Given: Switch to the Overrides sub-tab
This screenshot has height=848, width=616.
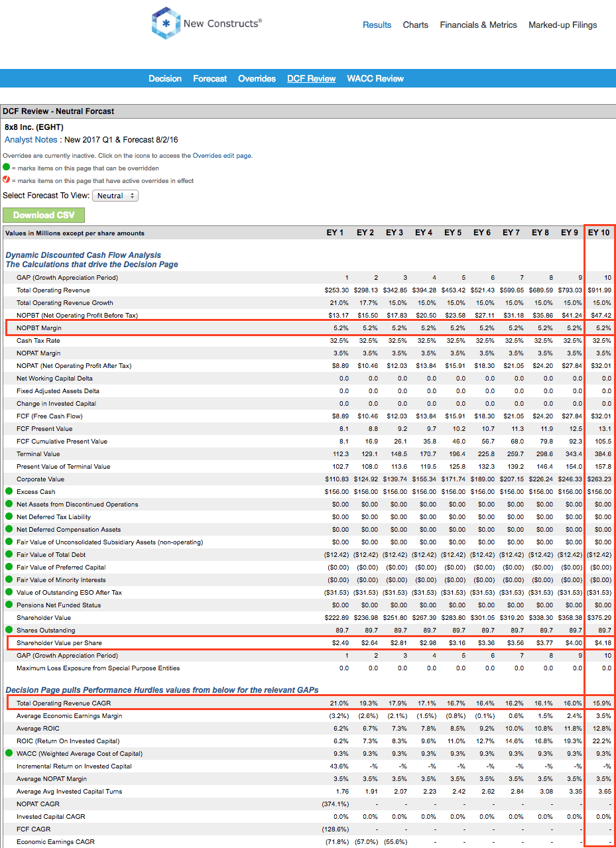Looking at the screenshot, I should [257, 78].
